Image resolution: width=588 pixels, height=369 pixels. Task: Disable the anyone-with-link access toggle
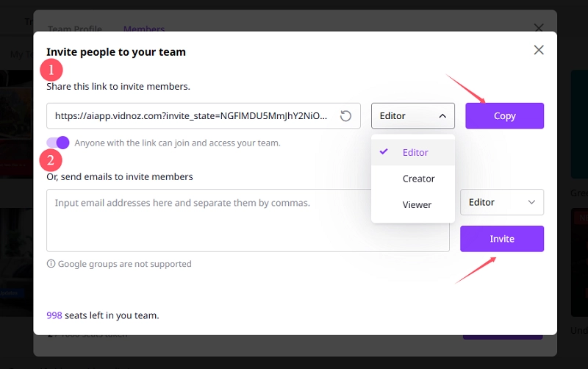(x=58, y=143)
